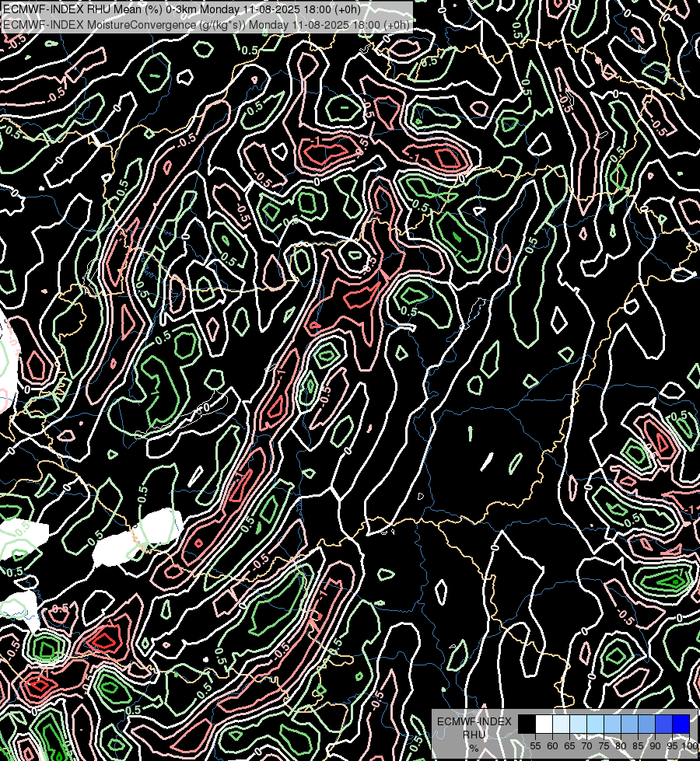Select the legend swatch between 65 and 70

[578, 724]
